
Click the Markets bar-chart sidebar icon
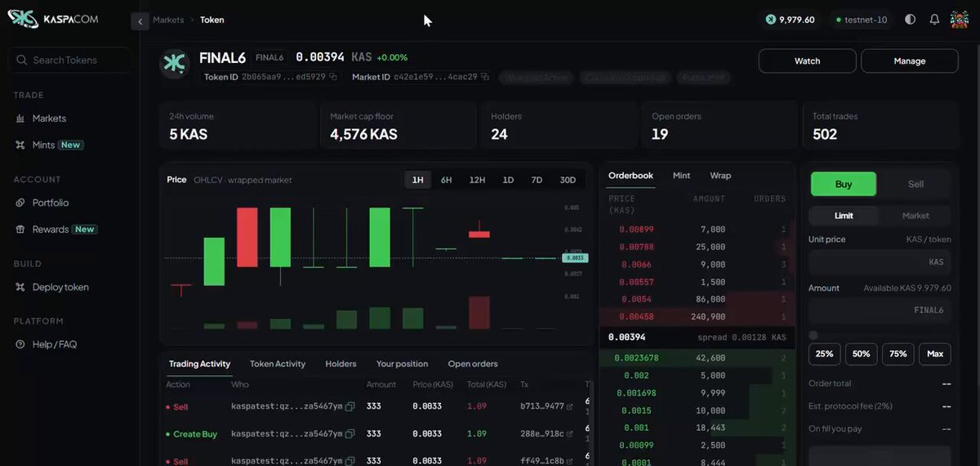(x=21, y=119)
